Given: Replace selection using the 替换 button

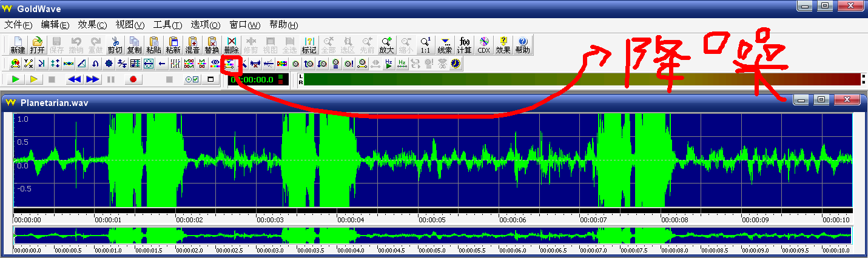Looking at the screenshot, I should (212, 45).
